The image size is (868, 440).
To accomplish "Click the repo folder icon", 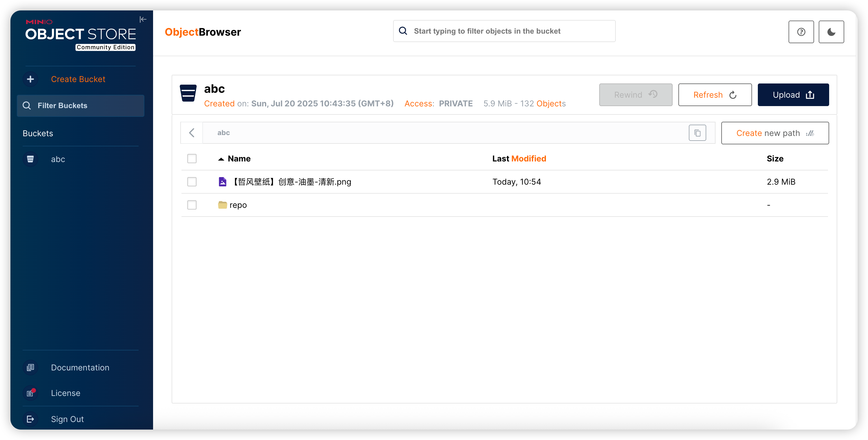I will (222, 205).
